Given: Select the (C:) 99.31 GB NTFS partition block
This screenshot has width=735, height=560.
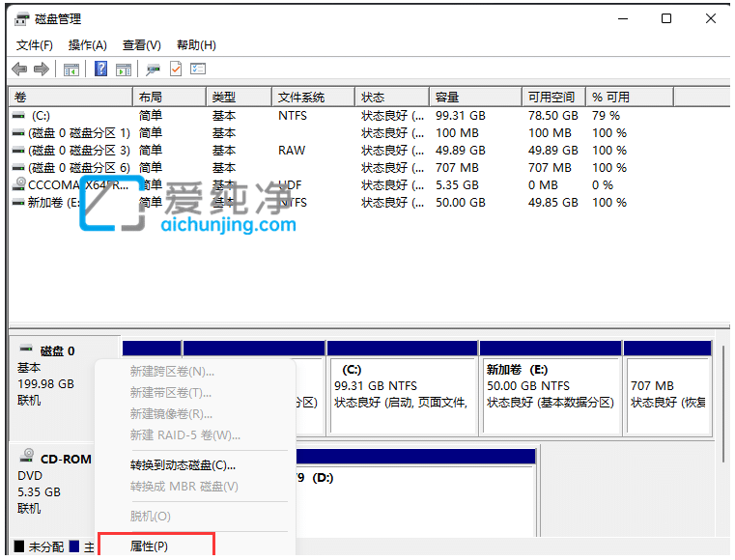Looking at the screenshot, I should (403, 389).
